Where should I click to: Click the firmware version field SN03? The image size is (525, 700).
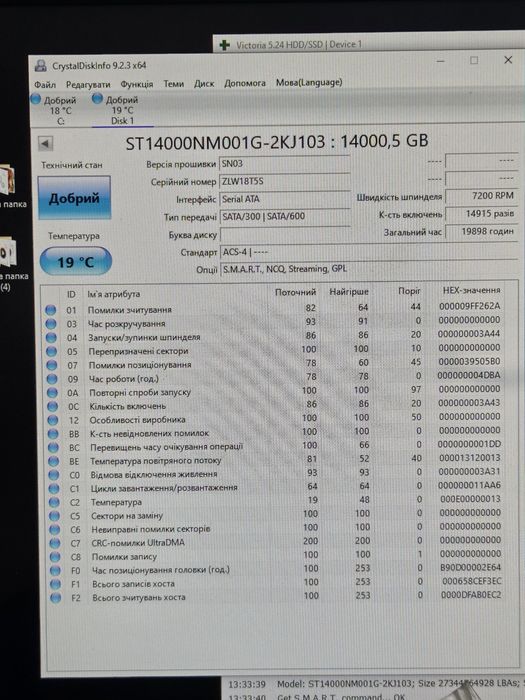[285, 164]
